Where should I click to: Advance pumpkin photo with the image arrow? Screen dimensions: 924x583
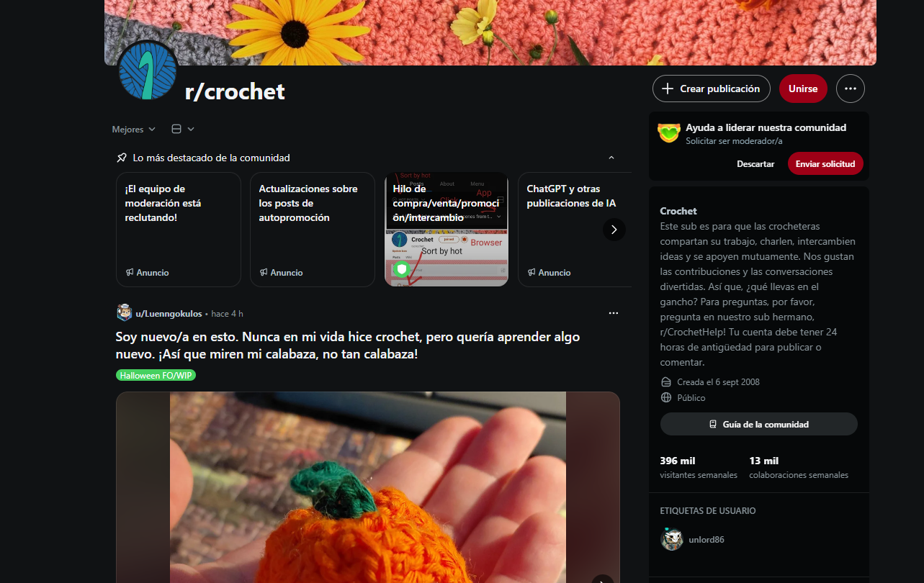[x=603, y=578]
